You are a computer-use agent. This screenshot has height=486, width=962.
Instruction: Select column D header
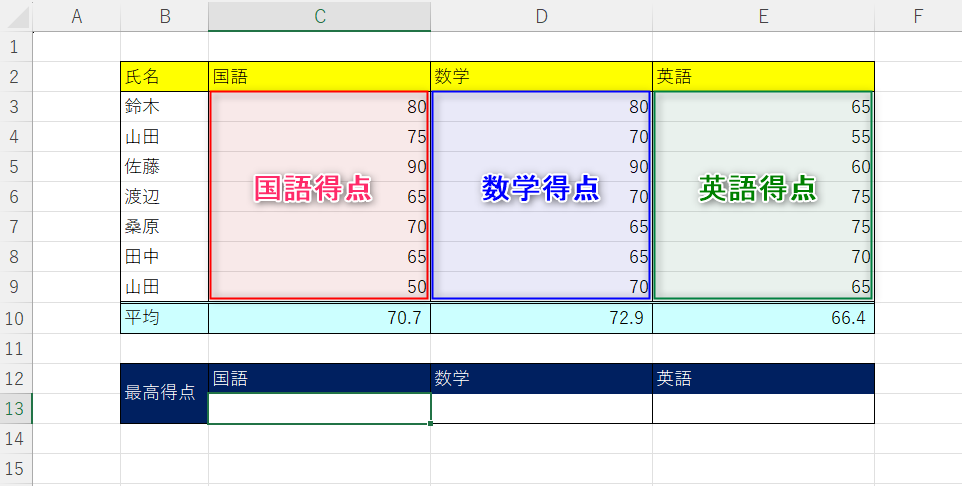click(x=541, y=16)
